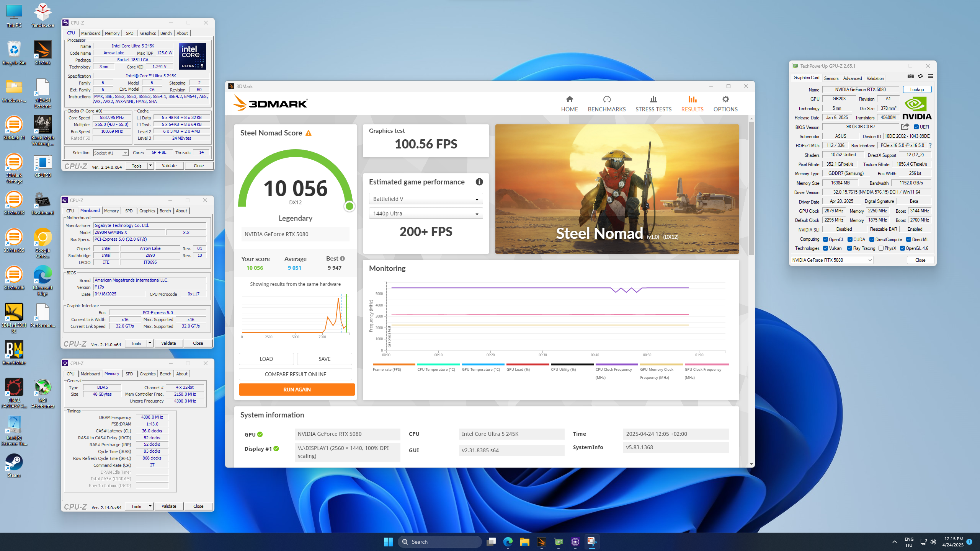Open the 3DMark HOME section
The width and height of the screenshot is (980, 551).
click(569, 104)
